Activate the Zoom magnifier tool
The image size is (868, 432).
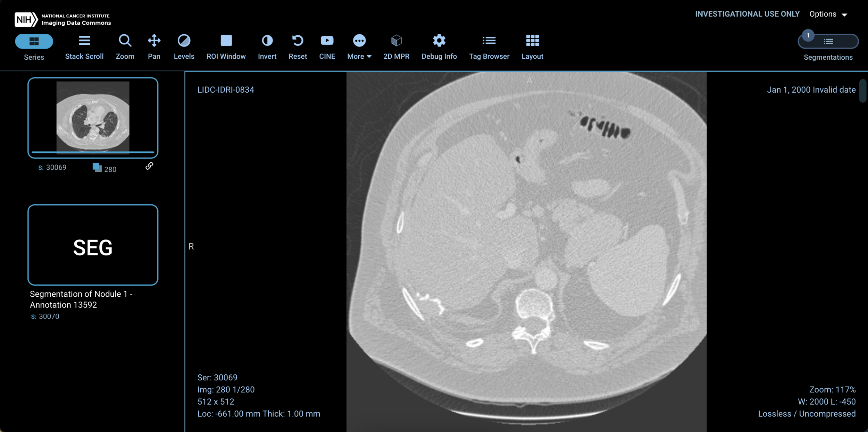tap(125, 46)
